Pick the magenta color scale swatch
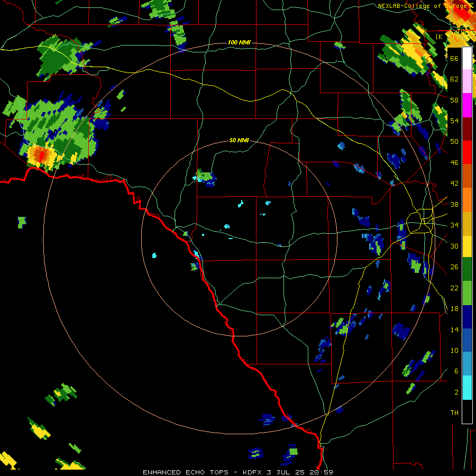This screenshot has height=476, width=476. point(467,105)
